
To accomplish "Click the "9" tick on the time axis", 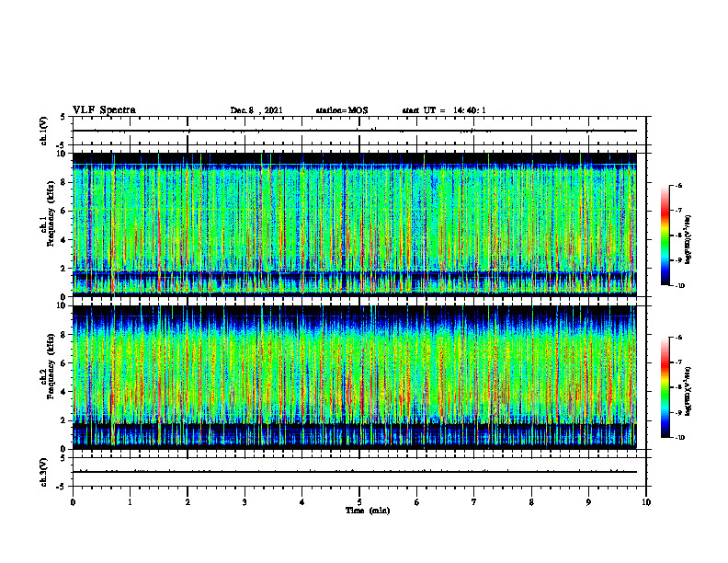I will (x=588, y=502).
